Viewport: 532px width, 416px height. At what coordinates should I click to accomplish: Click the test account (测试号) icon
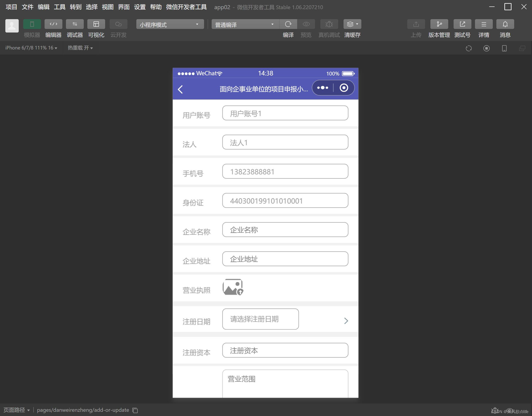click(x=462, y=24)
